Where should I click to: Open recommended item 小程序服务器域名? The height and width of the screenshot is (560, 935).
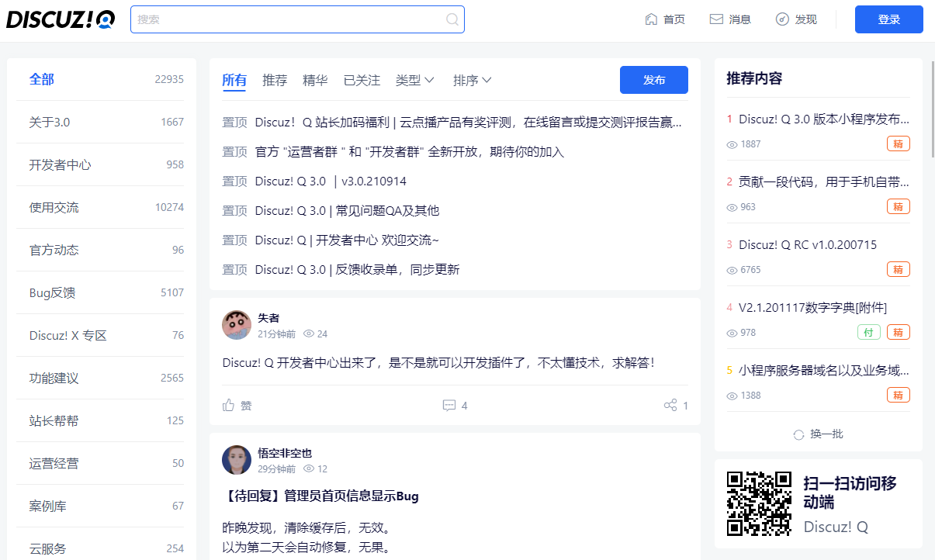[824, 370]
